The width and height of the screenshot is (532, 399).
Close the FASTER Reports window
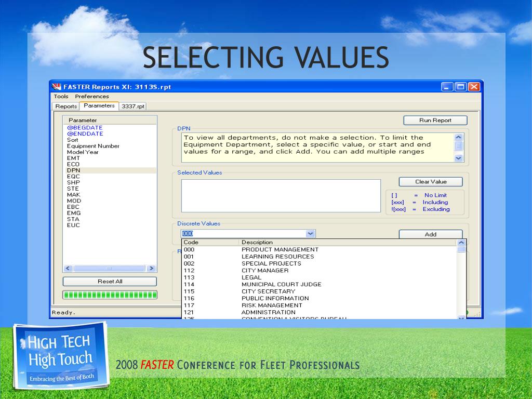tap(474, 87)
